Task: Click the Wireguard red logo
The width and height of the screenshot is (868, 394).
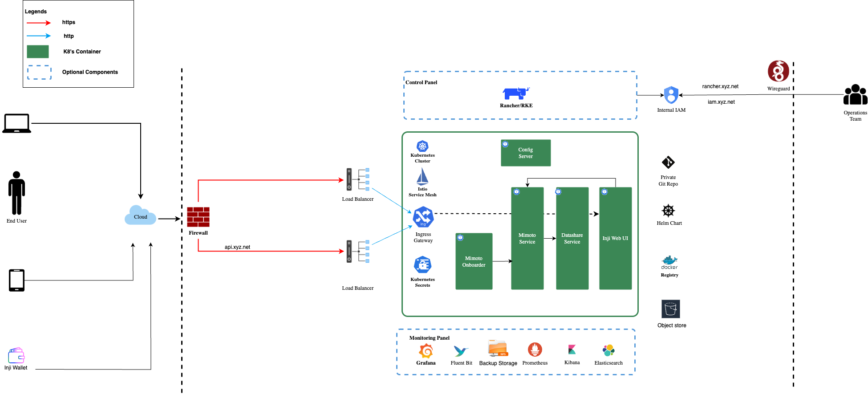Action: click(778, 71)
